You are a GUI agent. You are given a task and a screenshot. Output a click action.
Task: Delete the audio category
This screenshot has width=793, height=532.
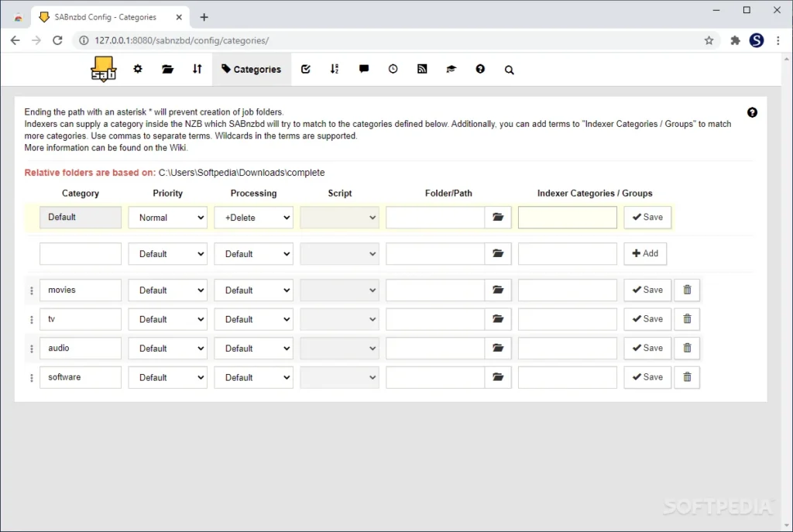(688, 348)
